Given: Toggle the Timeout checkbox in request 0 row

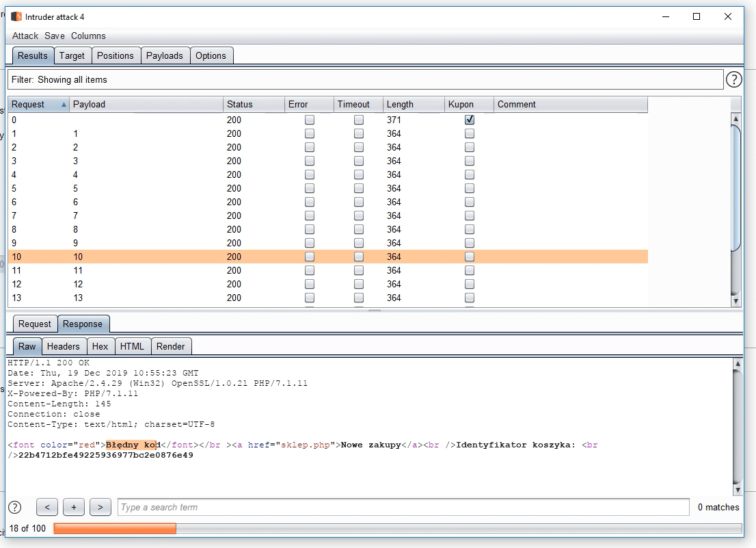Looking at the screenshot, I should pyautogui.click(x=359, y=120).
